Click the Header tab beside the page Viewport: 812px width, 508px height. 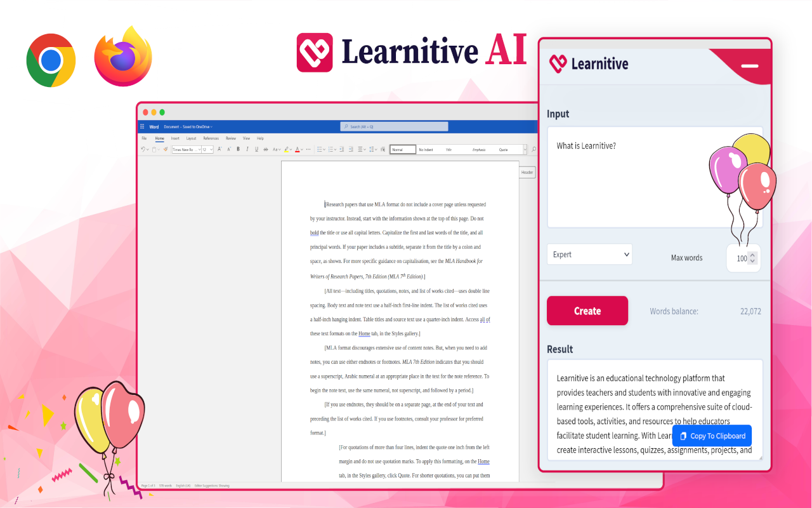tap(527, 172)
